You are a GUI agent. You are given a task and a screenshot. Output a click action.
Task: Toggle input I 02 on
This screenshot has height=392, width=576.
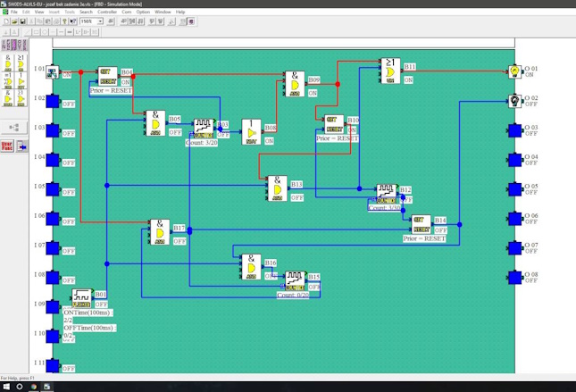click(x=52, y=101)
